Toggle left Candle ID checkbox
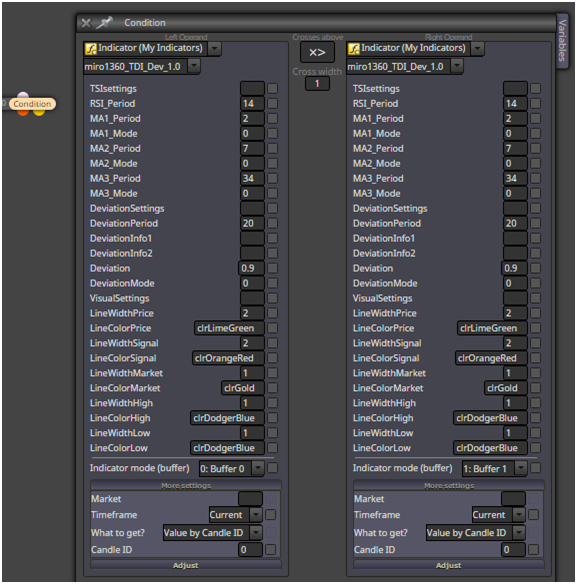577x584 pixels. [x=270, y=549]
